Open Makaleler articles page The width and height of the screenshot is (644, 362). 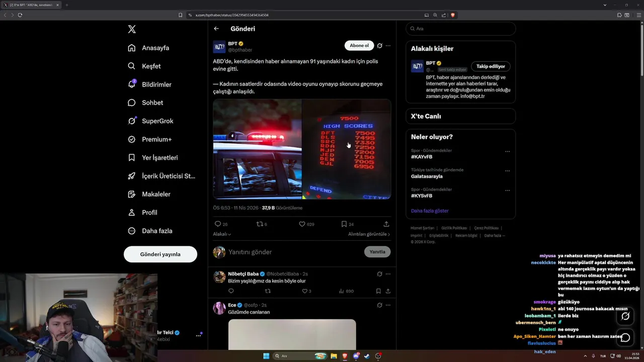(x=149, y=194)
